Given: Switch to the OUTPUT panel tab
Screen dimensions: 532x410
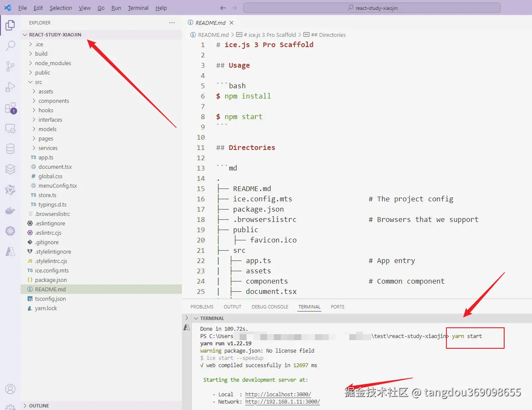Looking at the screenshot, I should click(232, 307).
